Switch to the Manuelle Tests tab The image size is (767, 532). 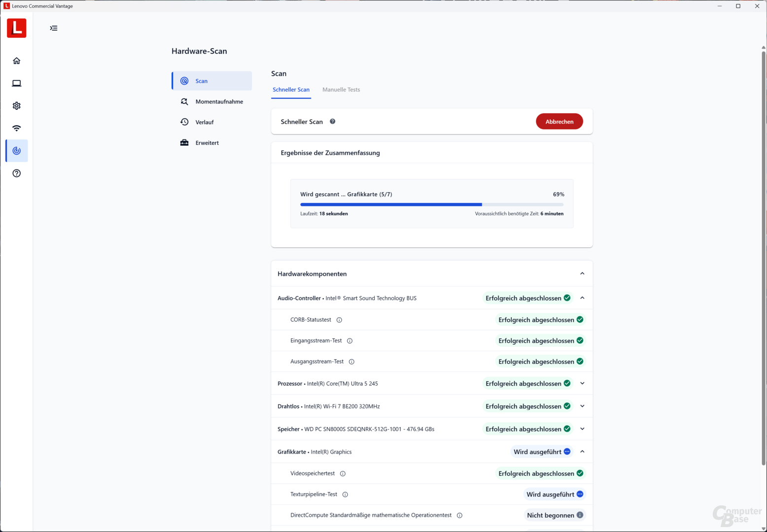pos(341,90)
